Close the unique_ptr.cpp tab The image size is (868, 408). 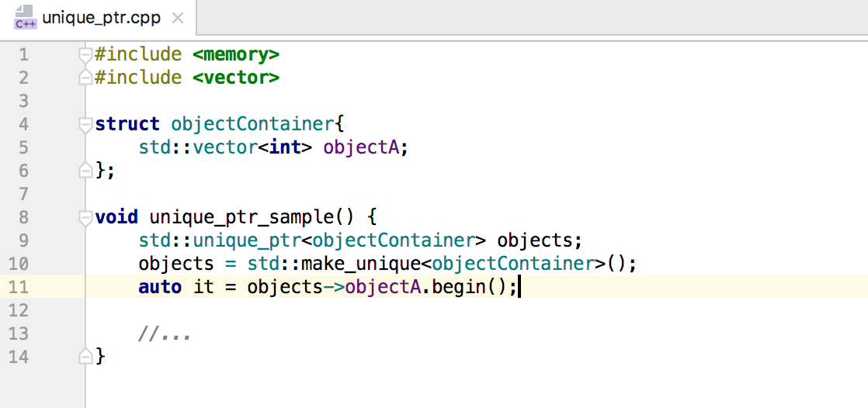click(177, 19)
